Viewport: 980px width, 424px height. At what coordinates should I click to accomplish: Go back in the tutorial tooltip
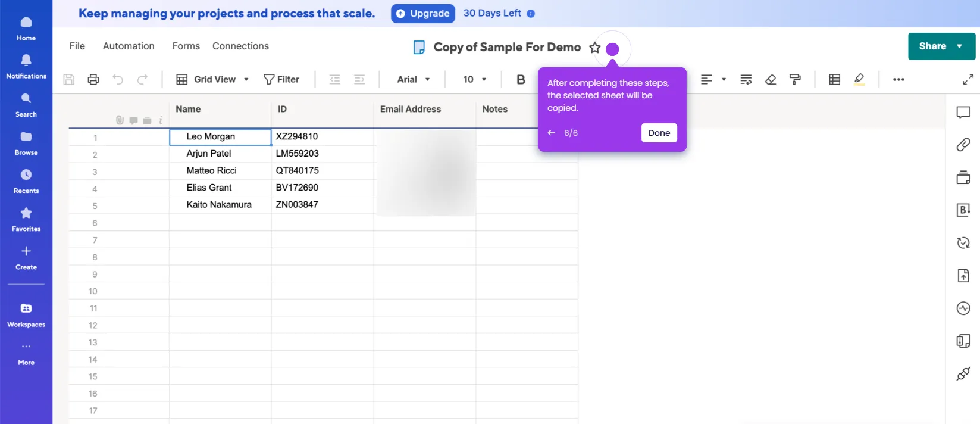pos(552,133)
